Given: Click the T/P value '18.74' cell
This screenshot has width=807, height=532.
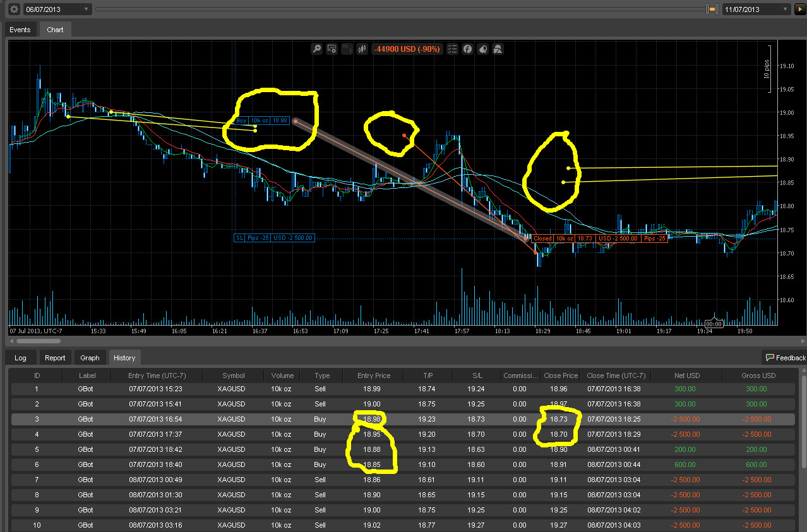Looking at the screenshot, I should pyautogui.click(x=428, y=389).
